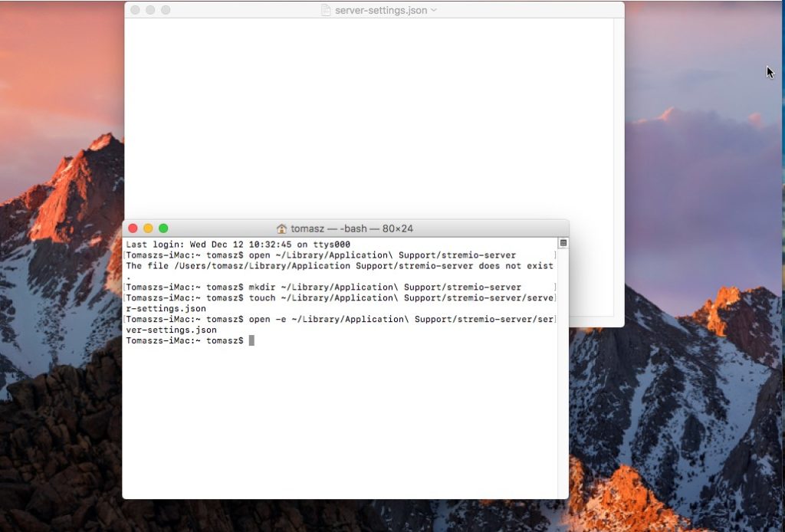Click the leftmost window control on the TextEdit window
Viewport: 785px width, 532px height.
(133, 10)
